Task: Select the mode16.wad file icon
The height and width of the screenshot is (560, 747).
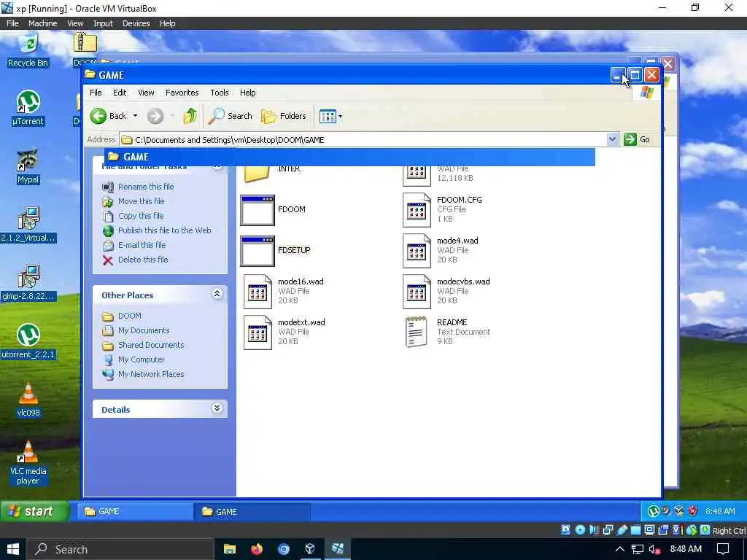Action: [258, 292]
